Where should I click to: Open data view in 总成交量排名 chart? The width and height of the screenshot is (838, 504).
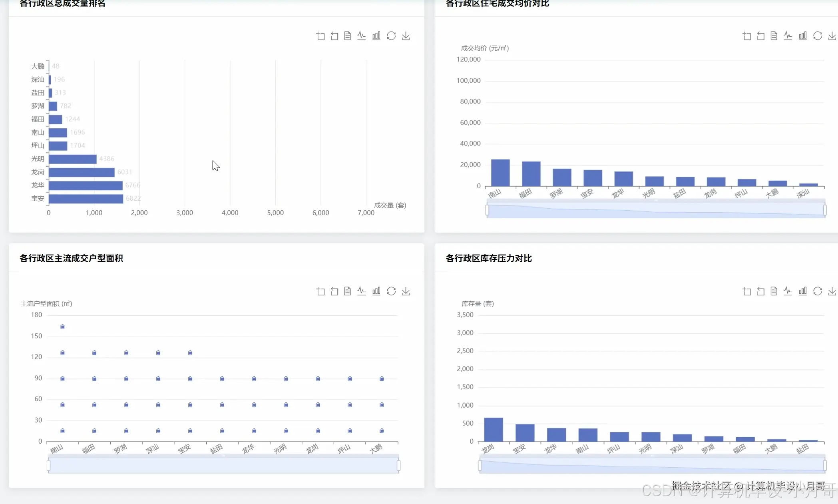click(348, 36)
